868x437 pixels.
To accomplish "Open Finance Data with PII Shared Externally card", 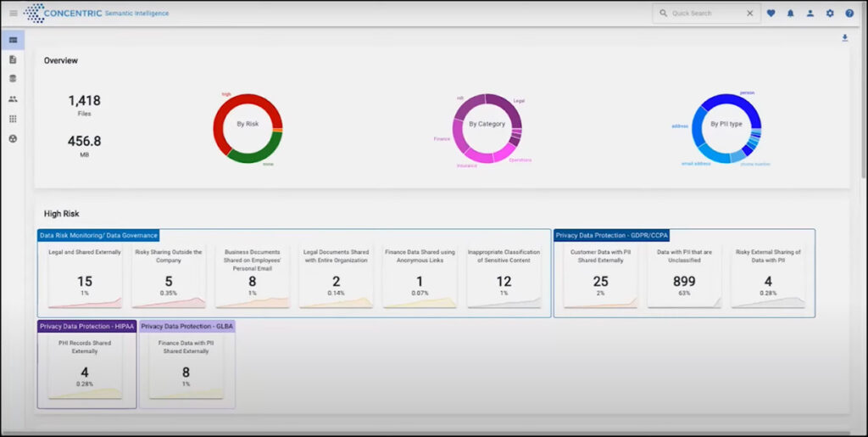I will (186, 367).
